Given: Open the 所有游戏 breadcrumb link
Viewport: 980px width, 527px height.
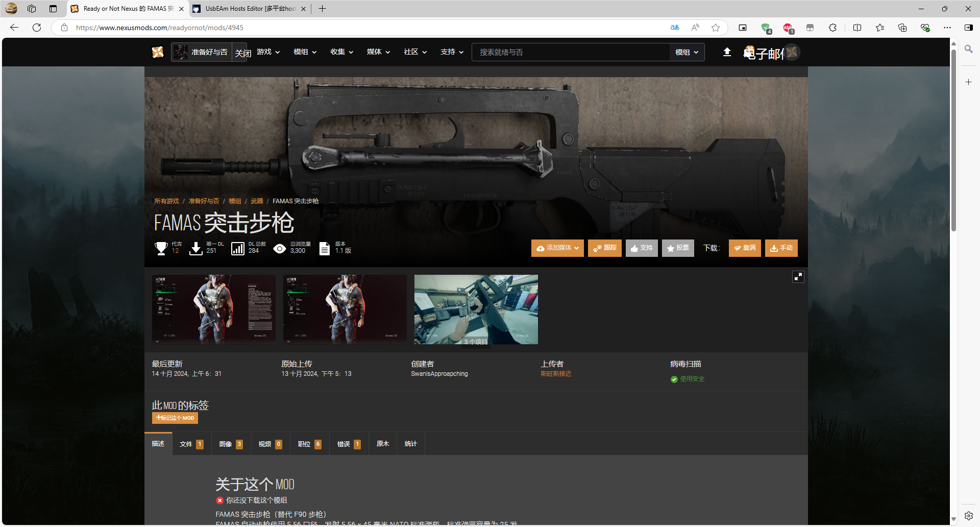Looking at the screenshot, I should point(166,201).
